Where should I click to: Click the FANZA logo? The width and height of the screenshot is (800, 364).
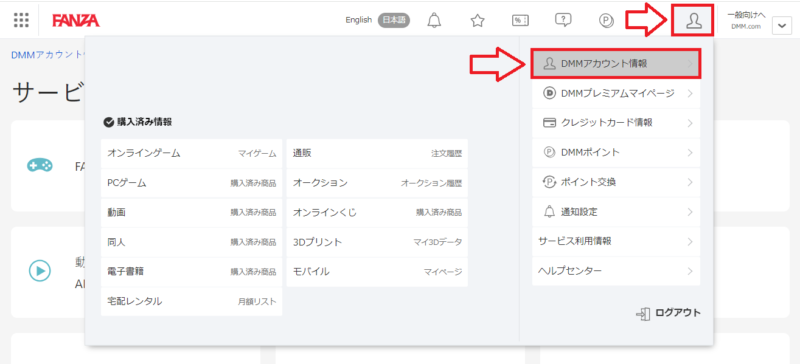(x=76, y=20)
